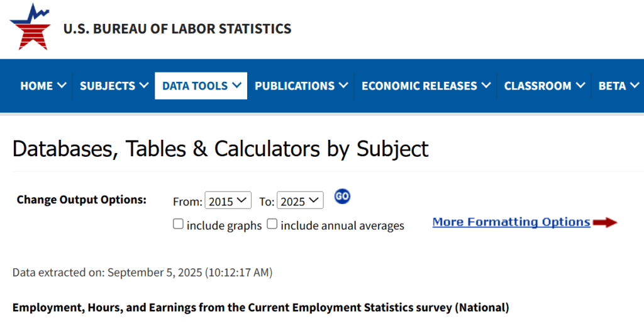Open the PUBLICATIONS menu
Image resolution: width=644 pixels, height=330 pixels.
point(301,86)
